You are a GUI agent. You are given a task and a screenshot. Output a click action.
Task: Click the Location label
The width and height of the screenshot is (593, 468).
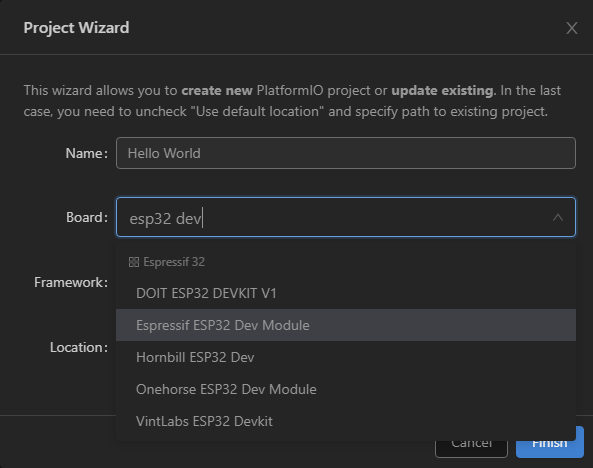tap(79, 347)
